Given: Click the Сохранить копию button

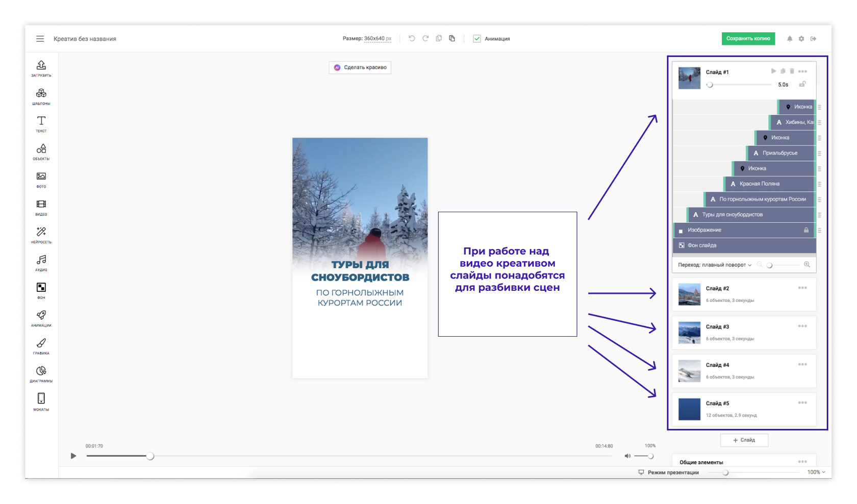Looking at the screenshot, I should [x=748, y=39].
